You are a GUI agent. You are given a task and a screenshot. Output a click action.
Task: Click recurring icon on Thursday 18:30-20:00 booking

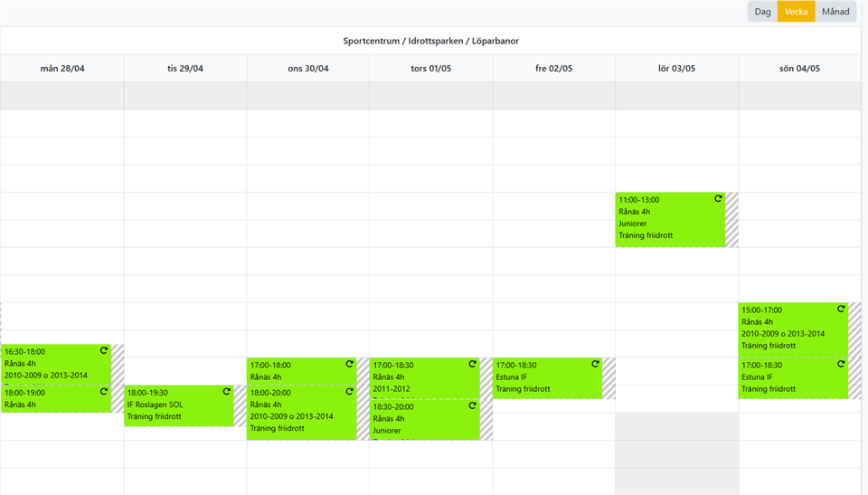472,405
